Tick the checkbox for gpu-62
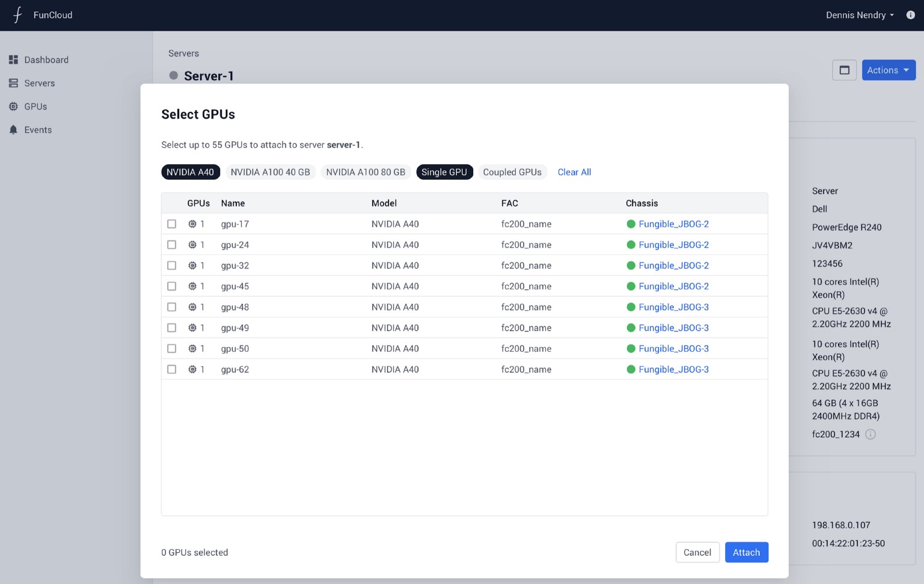 pyautogui.click(x=172, y=369)
